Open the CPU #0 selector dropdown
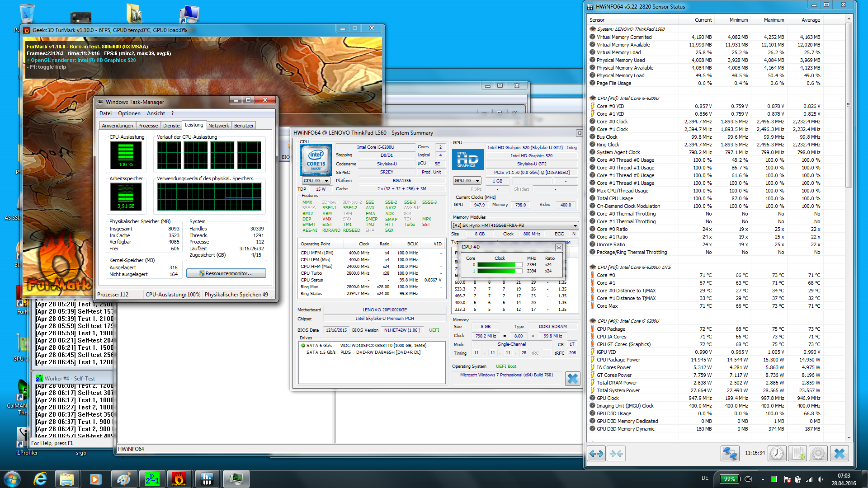 click(x=316, y=181)
